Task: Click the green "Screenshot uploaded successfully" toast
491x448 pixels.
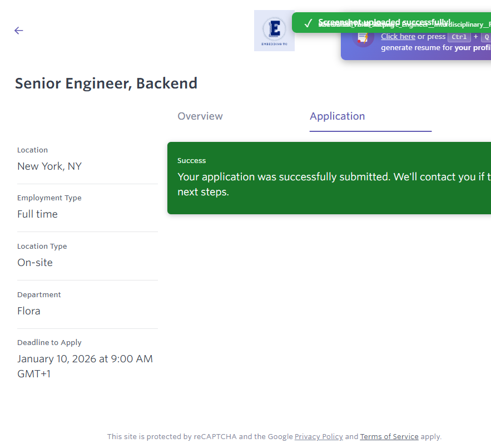Action: [389, 23]
